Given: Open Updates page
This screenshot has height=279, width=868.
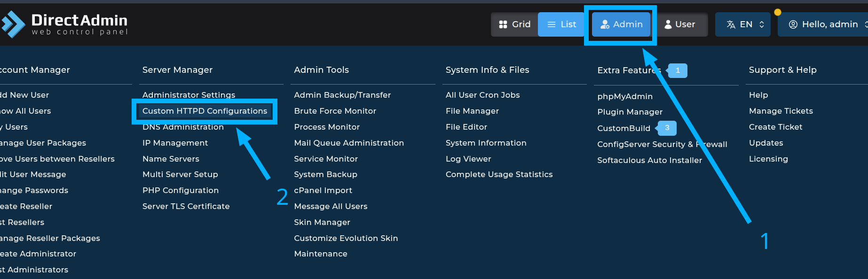Looking at the screenshot, I should coord(766,143).
